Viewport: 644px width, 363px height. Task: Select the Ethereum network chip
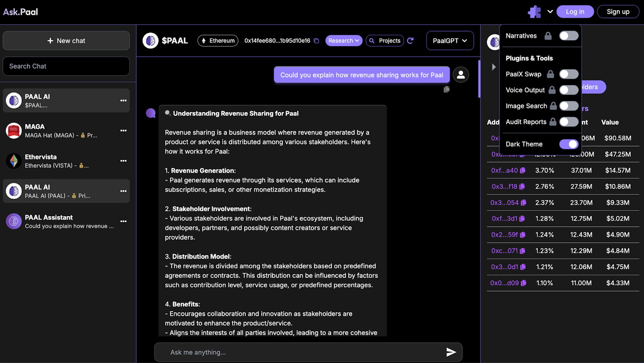point(218,41)
